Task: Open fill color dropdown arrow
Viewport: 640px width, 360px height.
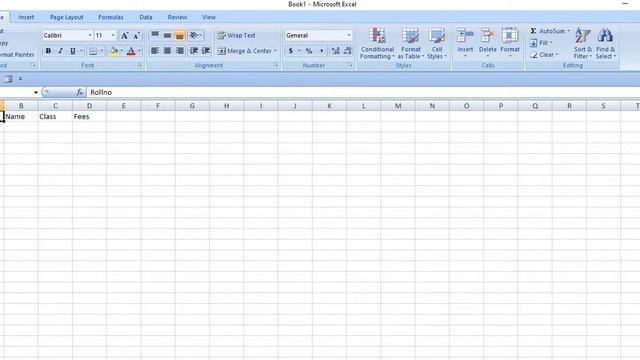Action: pos(122,51)
